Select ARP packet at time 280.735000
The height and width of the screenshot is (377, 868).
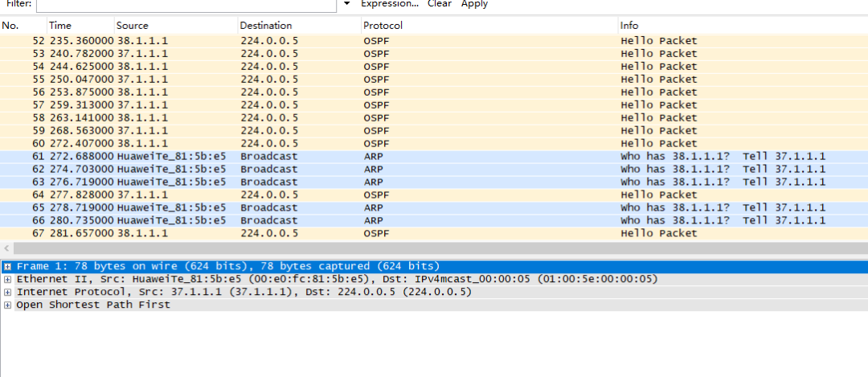pyautogui.click(x=434, y=220)
